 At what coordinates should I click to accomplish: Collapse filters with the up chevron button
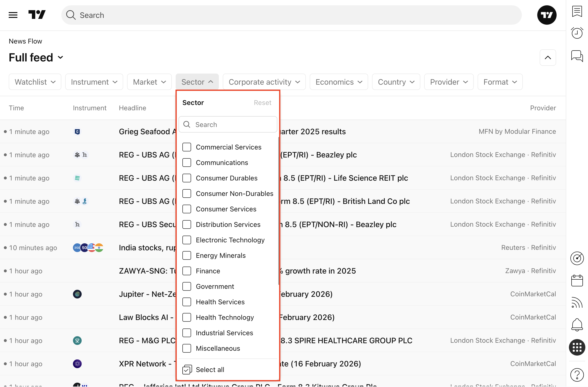click(x=548, y=58)
